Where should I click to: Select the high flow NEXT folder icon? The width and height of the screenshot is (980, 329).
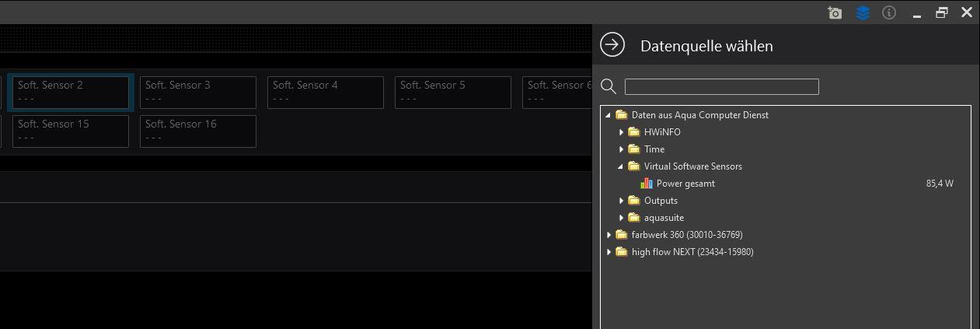621,252
